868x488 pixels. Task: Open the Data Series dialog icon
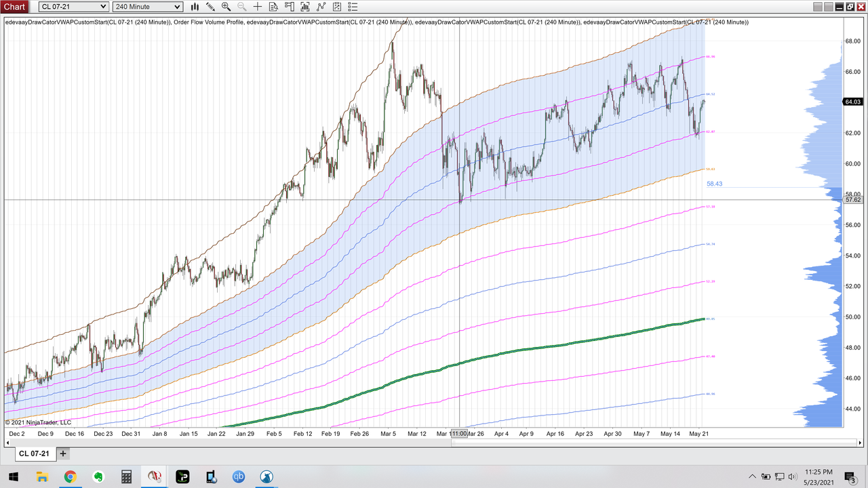[273, 7]
